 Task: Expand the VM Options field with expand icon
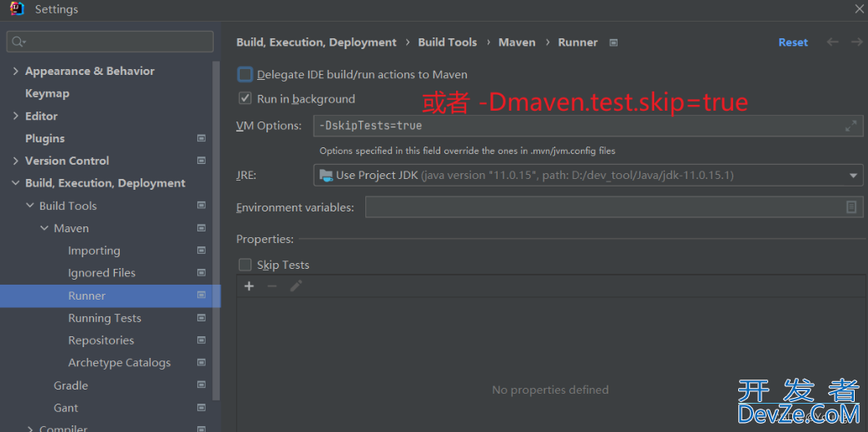click(851, 126)
